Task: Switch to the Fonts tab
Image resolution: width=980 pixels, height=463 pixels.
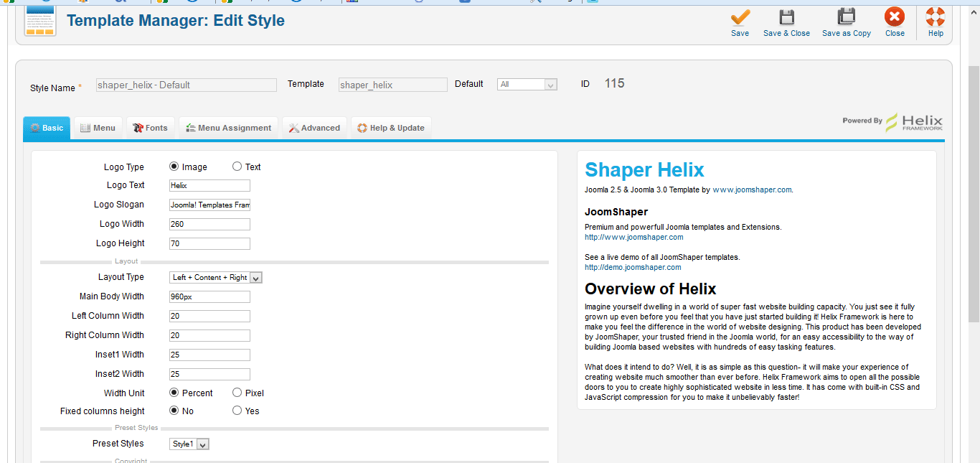Action: (151, 128)
